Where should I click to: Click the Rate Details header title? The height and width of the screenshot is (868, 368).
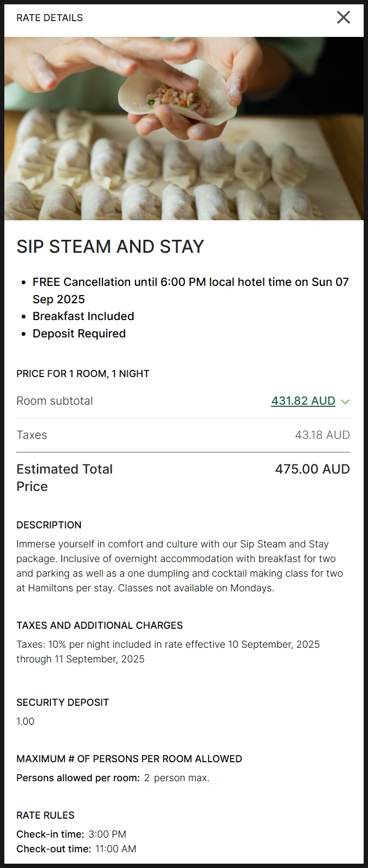[x=49, y=18]
